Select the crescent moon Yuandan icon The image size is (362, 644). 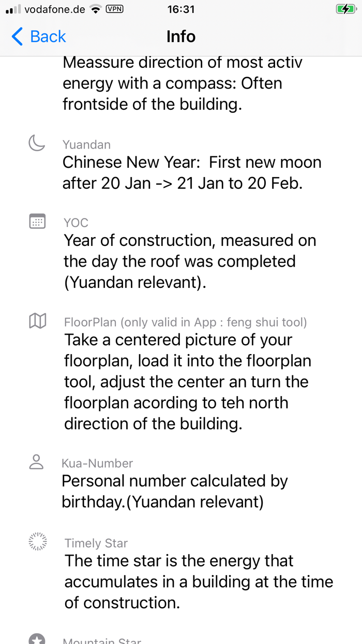[36, 142]
